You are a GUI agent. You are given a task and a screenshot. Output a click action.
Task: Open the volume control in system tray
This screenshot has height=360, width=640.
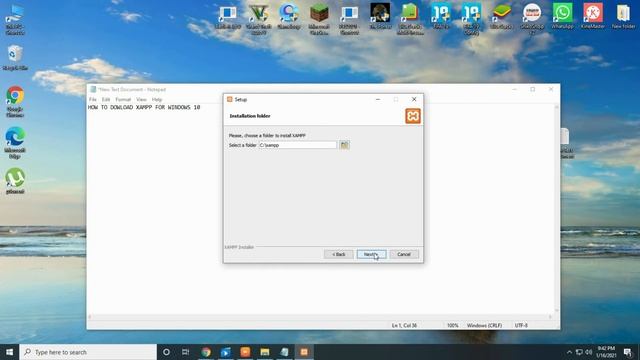pos(589,352)
